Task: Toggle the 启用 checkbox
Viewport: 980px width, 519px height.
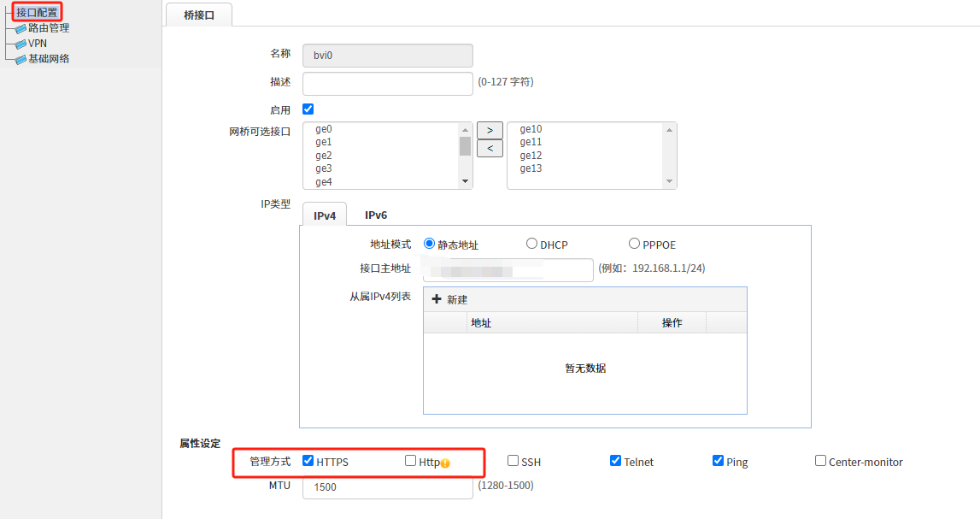Action: [308, 109]
